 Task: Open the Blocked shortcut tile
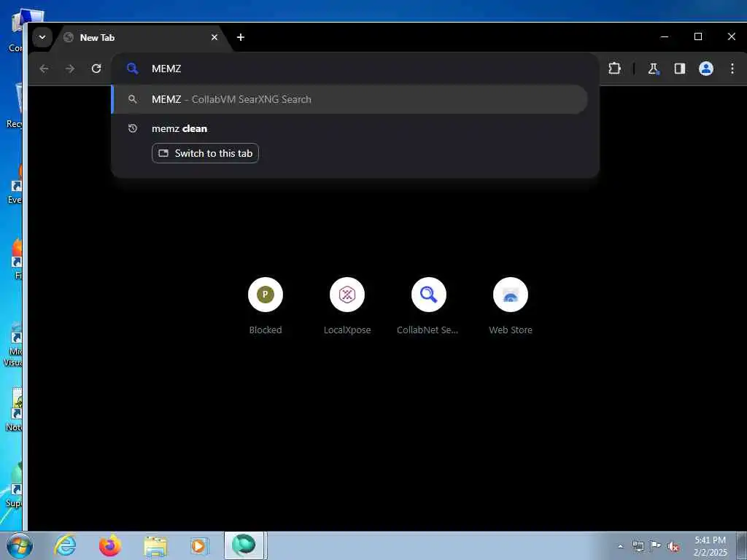pos(266,306)
